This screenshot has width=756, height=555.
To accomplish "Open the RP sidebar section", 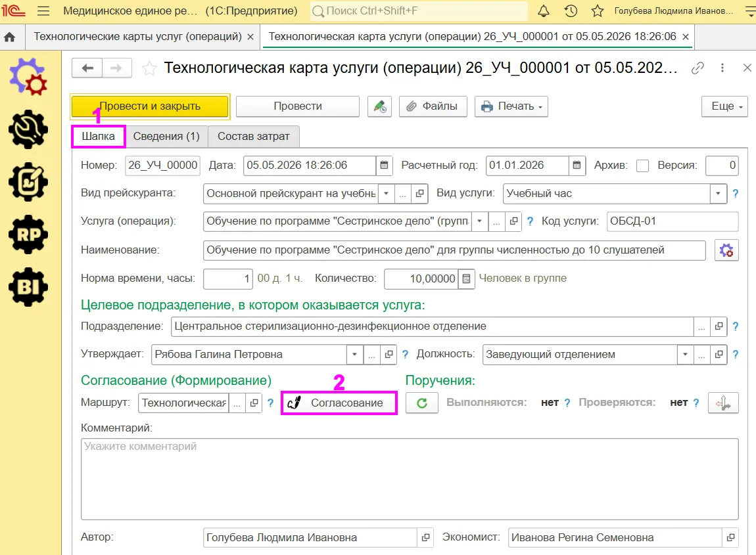I will (x=28, y=234).
